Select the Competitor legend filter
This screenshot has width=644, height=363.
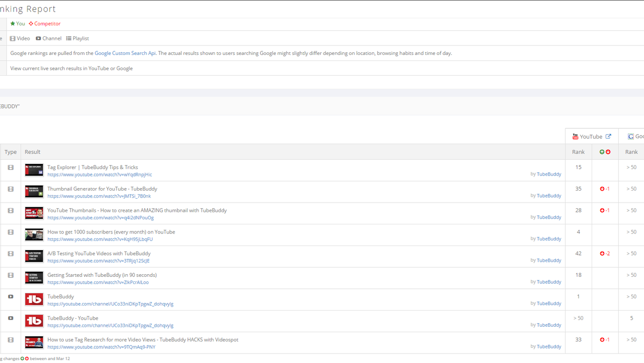(x=44, y=24)
